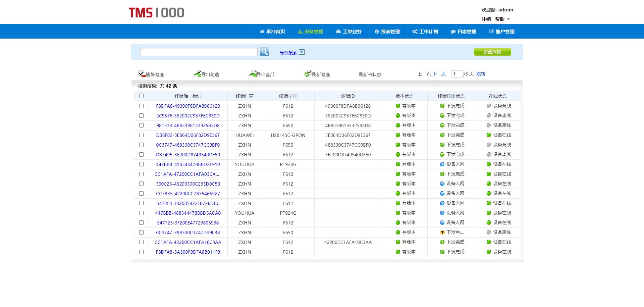Viewport: 644px width, 307px height.
Task: Check the row 447BBB-41834447BBBD2E910
Action: click(141, 164)
